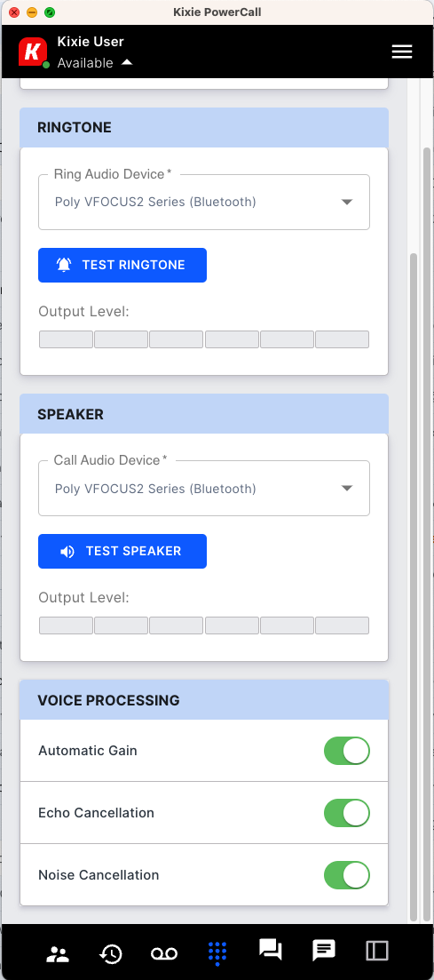
Task: Click the Test Ringtone button
Action: [122, 265]
